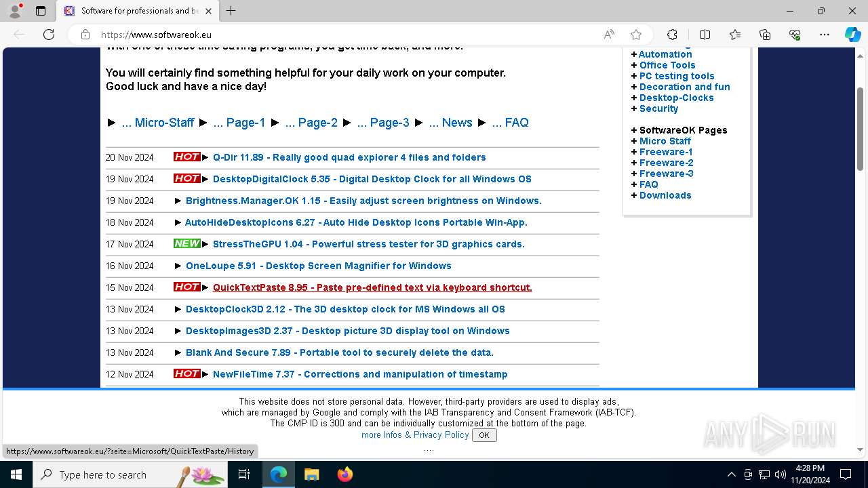Viewport: 868px width, 488px height.
Task: Open Browser essentials heart icon
Action: pyautogui.click(x=795, y=35)
